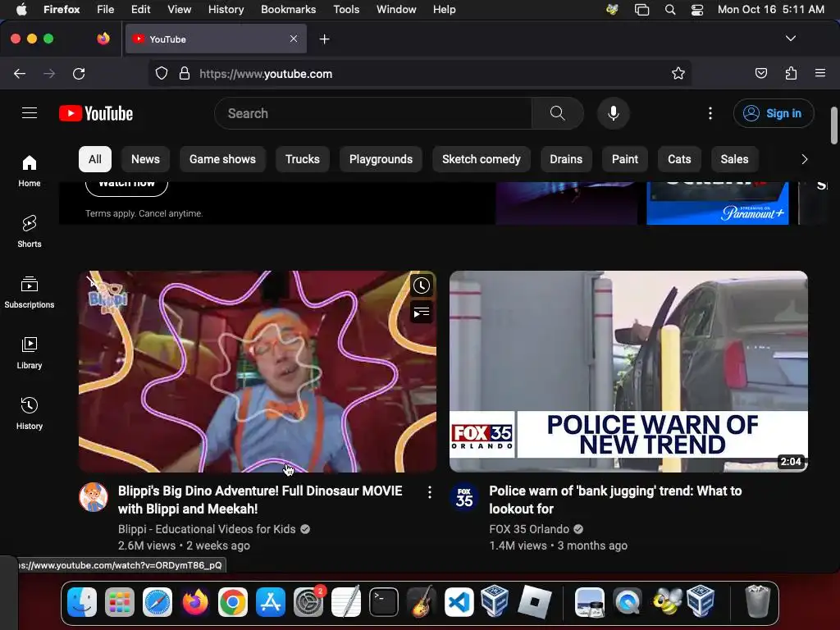Click the browser URL address bar
Screen dimensions: 840x630
(x=419, y=73)
